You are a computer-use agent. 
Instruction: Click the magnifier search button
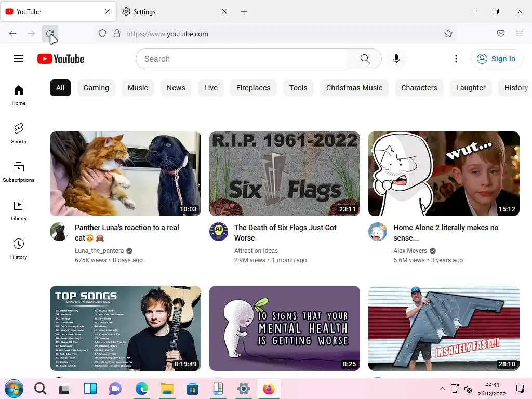coord(365,59)
